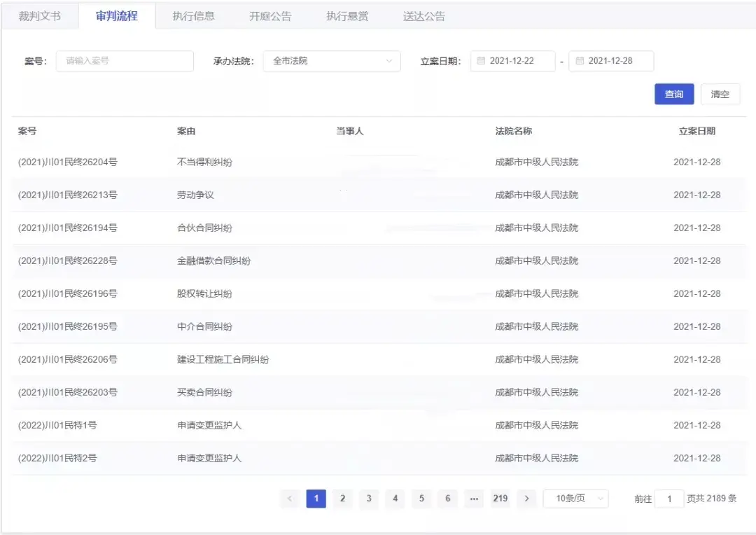Click the calendar icon in start date field
The height and width of the screenshot is (535, 756).
tap(481, 61)
